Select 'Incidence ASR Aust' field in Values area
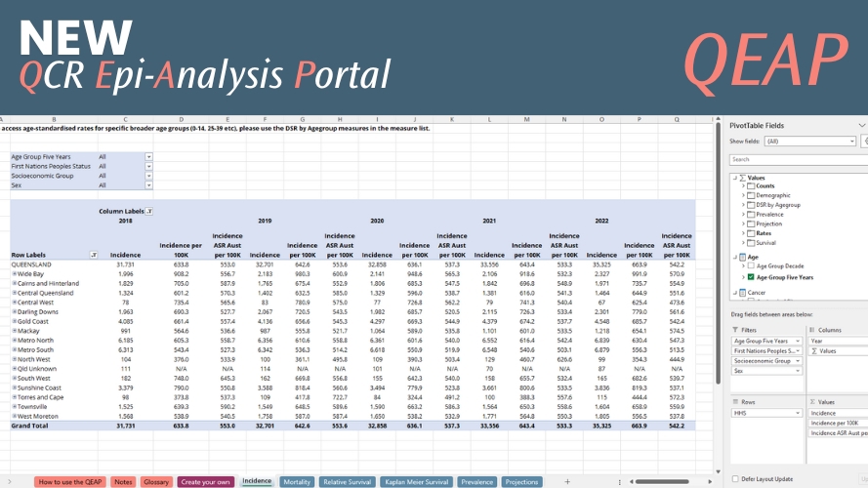This screenshot has height=488, width=868. point(838,432)
